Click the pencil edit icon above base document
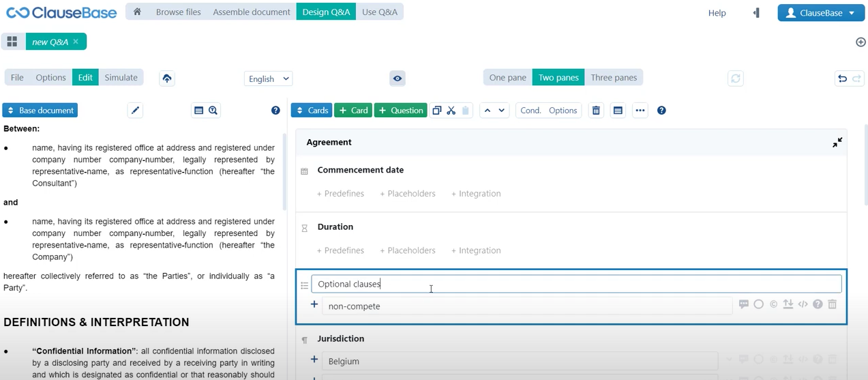The height and width of the screenshot is (380, 868). point(135,111)
